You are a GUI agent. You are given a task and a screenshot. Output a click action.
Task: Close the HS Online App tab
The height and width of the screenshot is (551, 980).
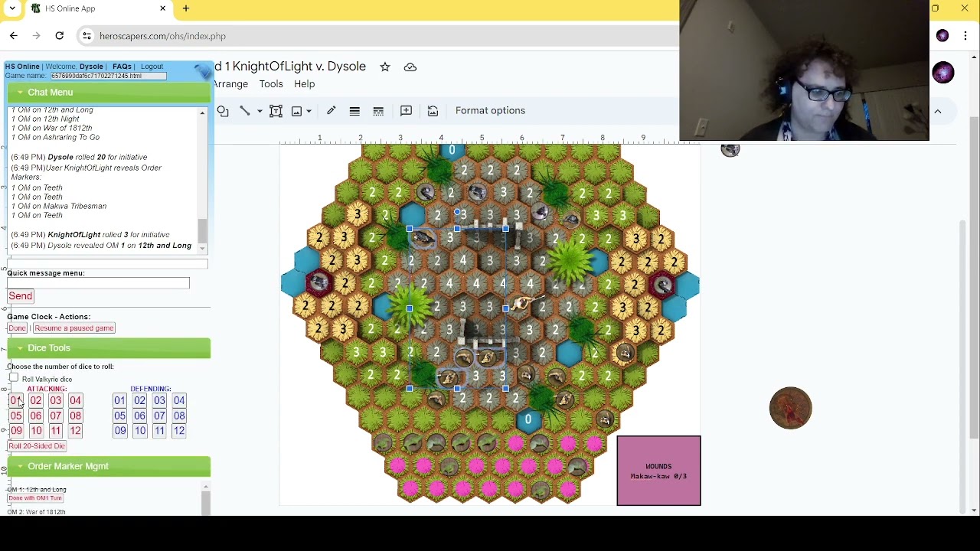[163, 8]
